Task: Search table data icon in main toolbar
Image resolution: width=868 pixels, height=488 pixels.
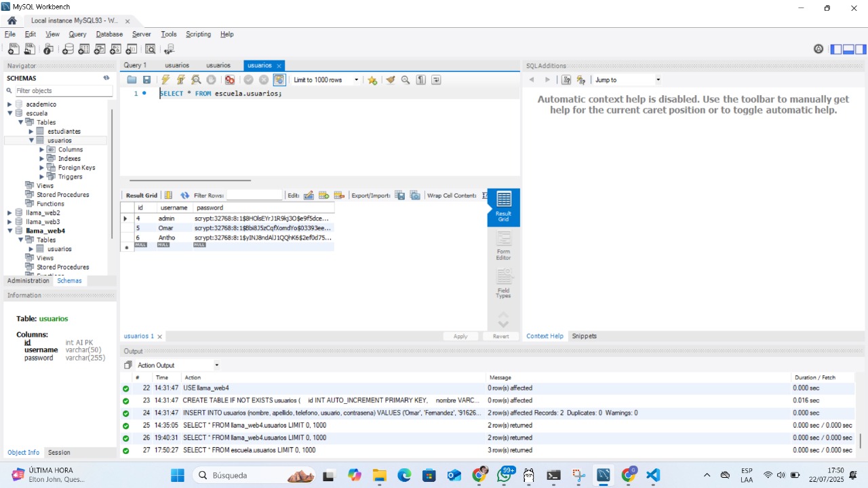Action: [150, 49]
